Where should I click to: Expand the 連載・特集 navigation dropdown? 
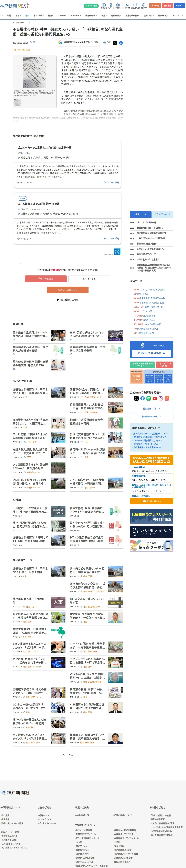116,15
